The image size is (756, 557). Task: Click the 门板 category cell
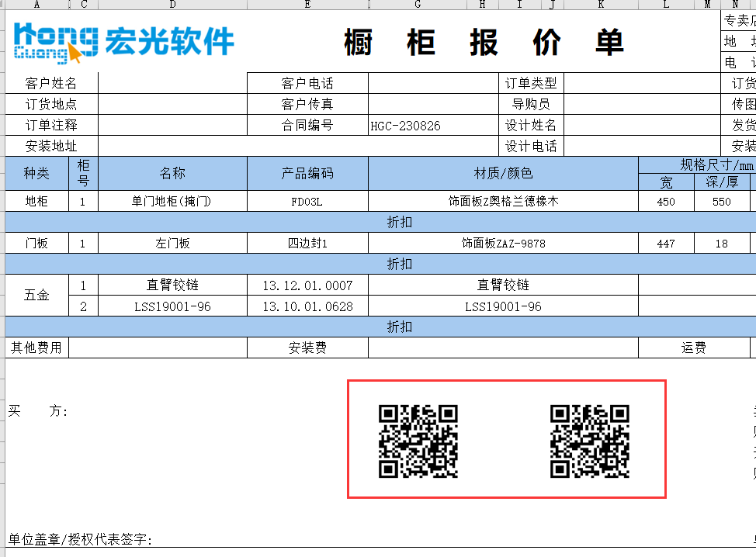36,243
